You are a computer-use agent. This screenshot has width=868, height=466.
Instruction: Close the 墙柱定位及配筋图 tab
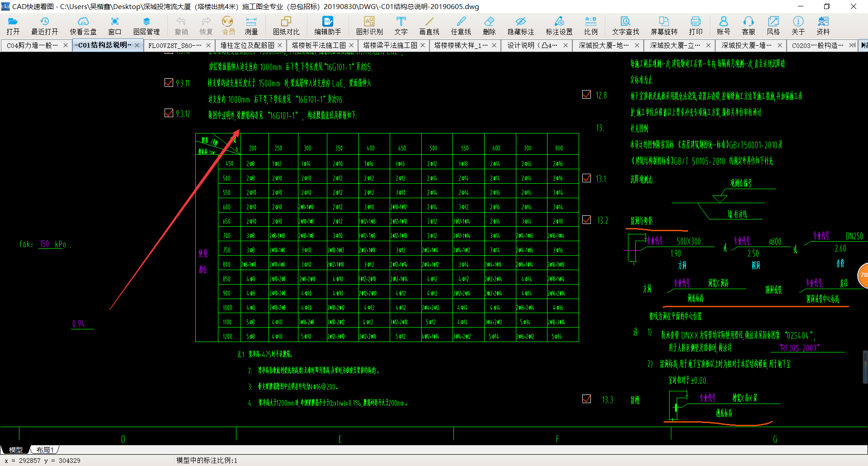pos(280,45)
